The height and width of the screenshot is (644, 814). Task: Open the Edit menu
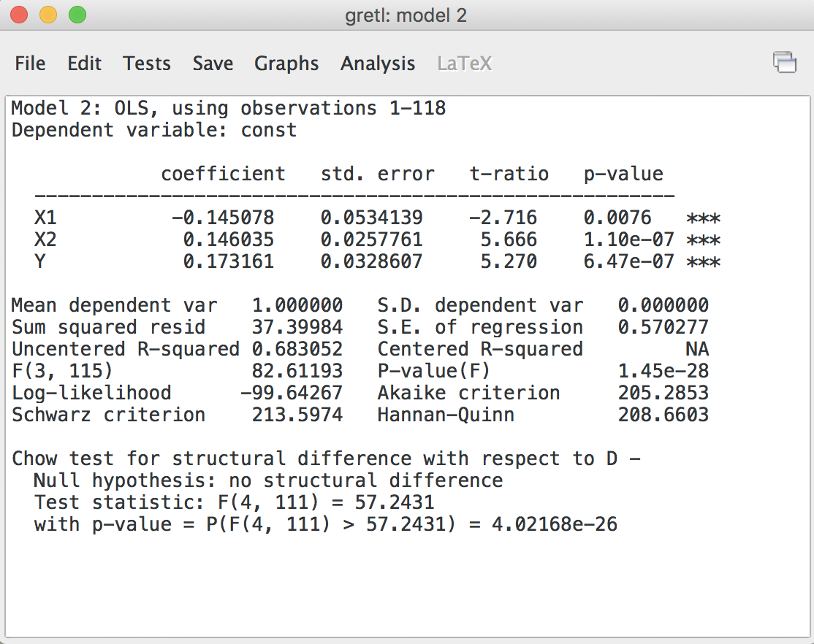(84, 64)
